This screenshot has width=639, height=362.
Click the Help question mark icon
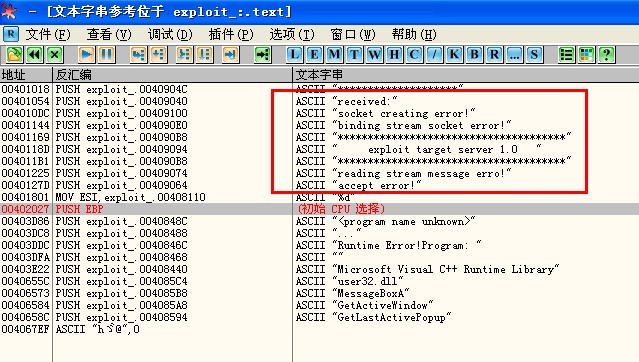(x=606, y=54)
